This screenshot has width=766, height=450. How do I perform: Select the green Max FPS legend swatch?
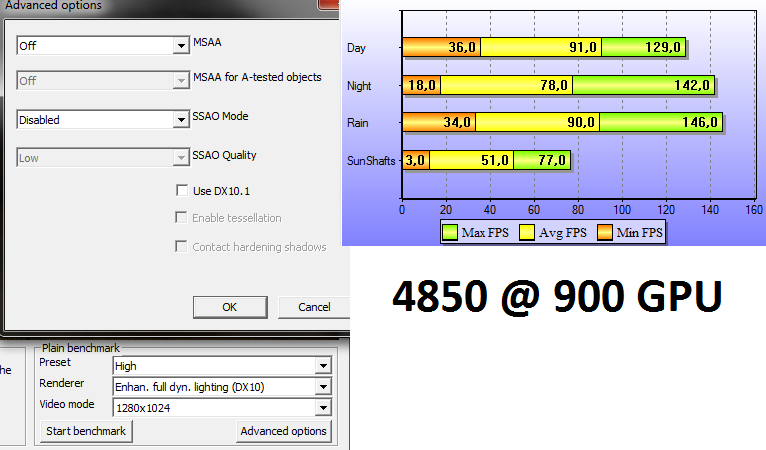[449, 233]
